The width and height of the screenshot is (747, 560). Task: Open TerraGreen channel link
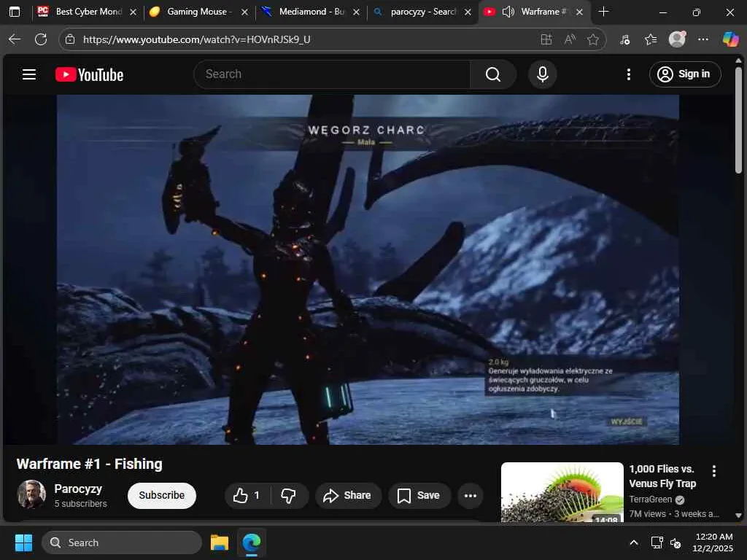tap(650, 499)
